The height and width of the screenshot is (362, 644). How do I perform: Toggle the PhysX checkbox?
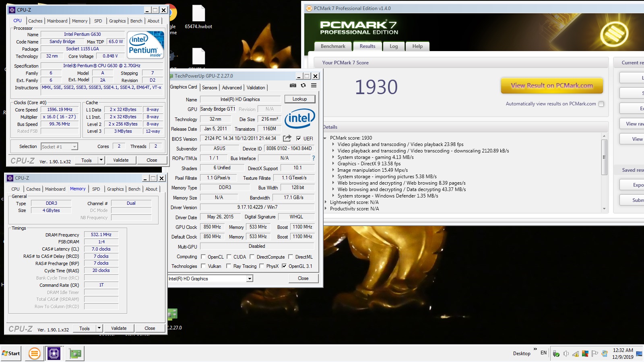[x=262, y=266]
